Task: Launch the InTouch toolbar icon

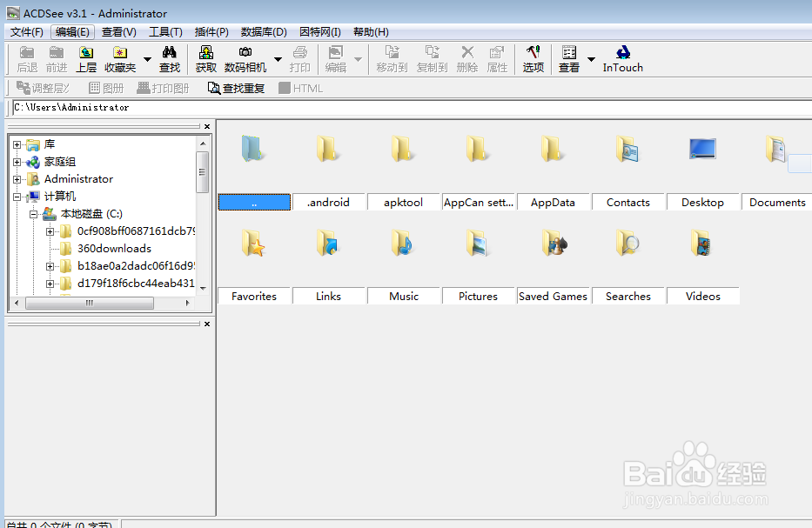Action: (x=623, y=59)
